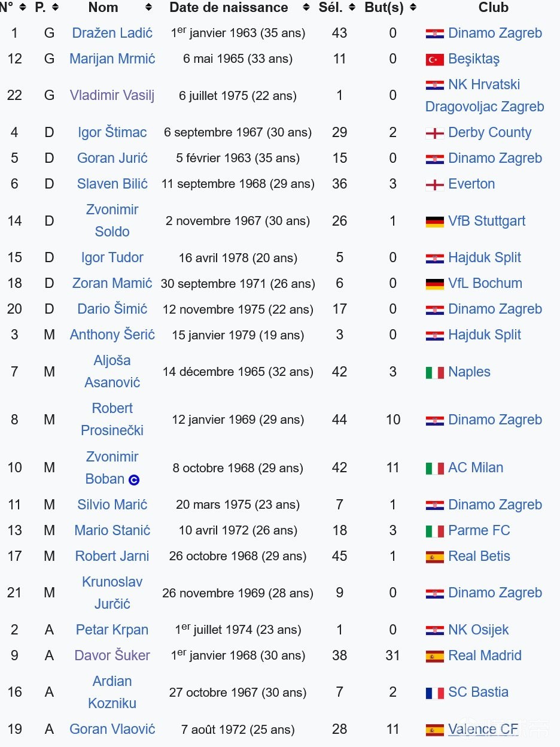Click the Turkish flag beside Beşiktaş

[x=434, y=59]
